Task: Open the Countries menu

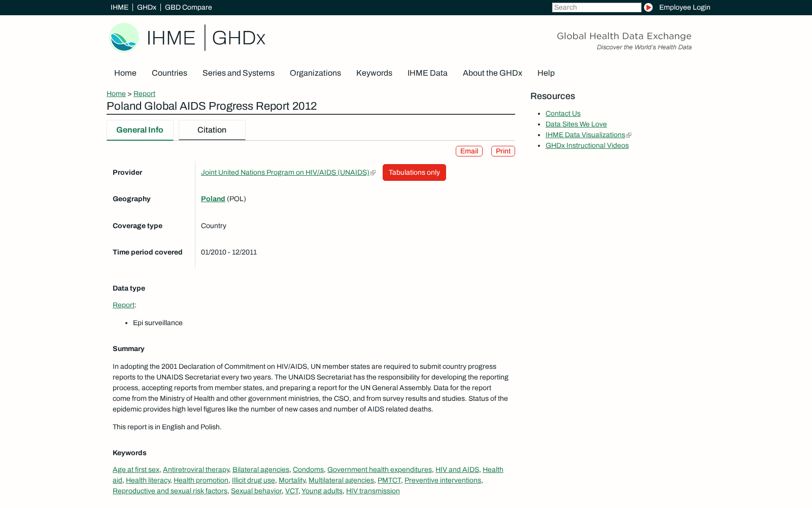Action: point(170,73)
